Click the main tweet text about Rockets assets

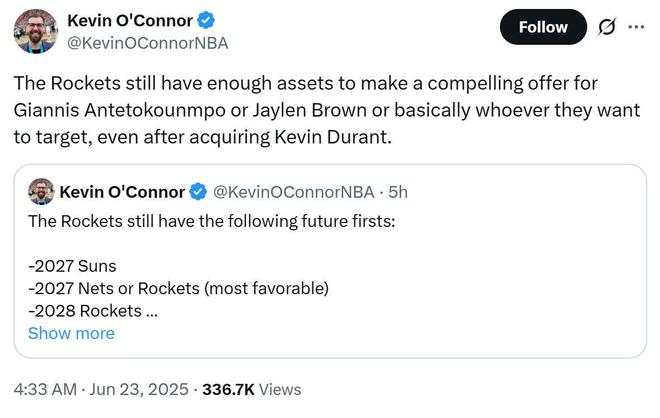[320, 108]
